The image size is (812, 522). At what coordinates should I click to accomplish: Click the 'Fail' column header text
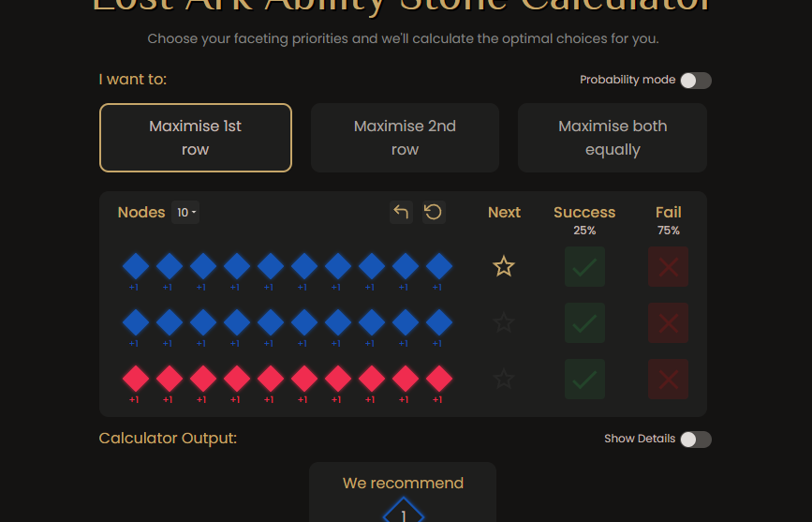668,212
